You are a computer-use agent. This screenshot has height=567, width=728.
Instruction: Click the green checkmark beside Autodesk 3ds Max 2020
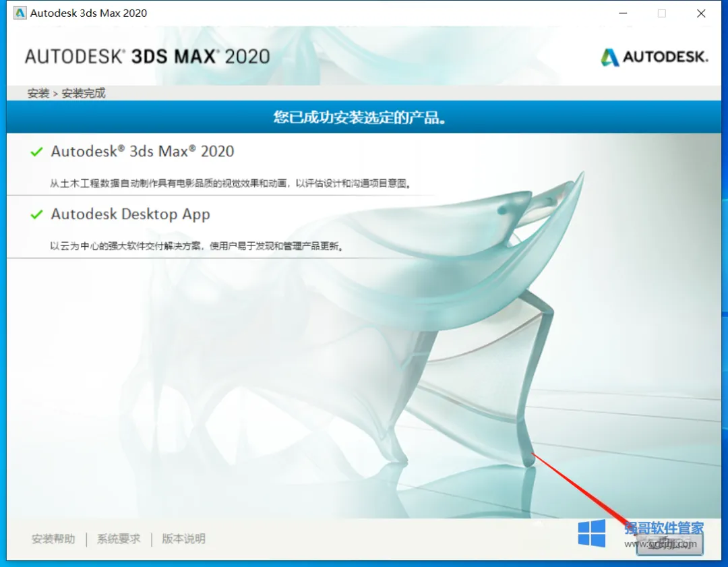click(36, 152)
